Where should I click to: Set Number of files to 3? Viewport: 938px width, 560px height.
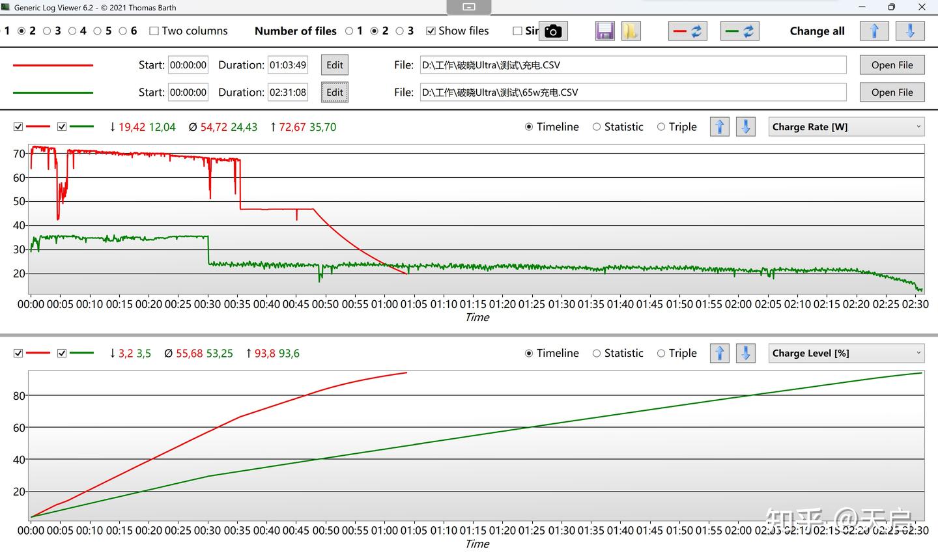tap(400, 31)
